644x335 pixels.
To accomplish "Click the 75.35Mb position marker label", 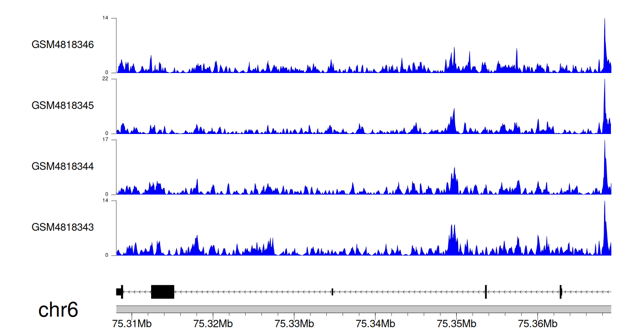I will click(456, 323).
